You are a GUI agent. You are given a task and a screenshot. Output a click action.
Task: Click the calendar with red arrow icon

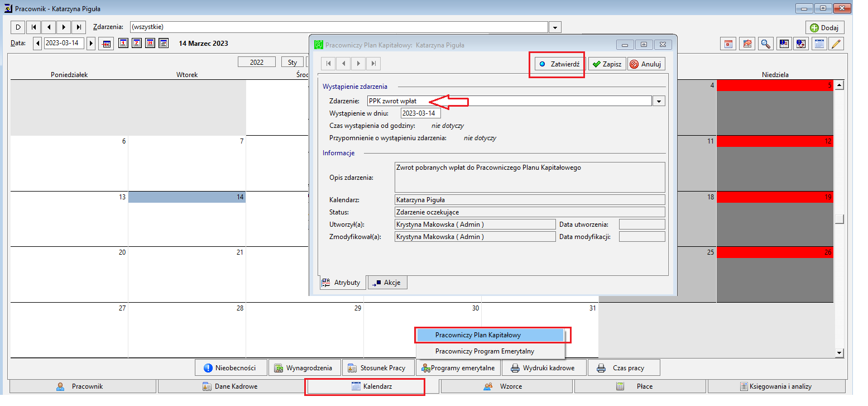click(x=746, y=44)
